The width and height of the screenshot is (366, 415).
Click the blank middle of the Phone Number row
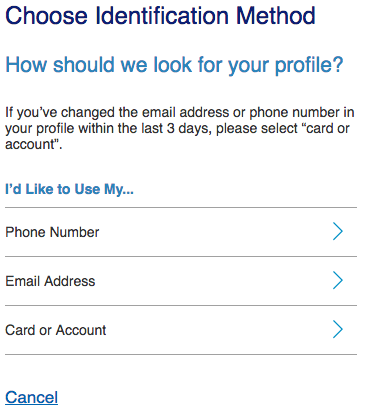click(213, 232)
